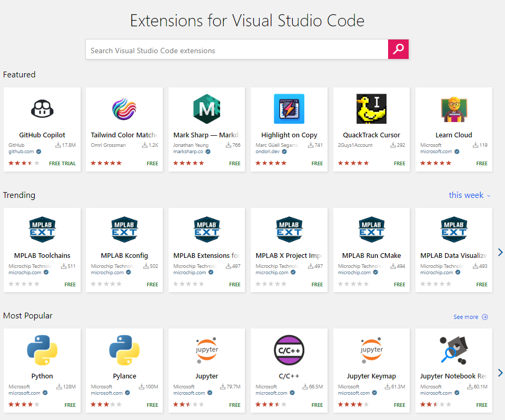Open the MPLAB Kconfig logo icon
Screen dimensions: 505x420
[x=124, y=229]
